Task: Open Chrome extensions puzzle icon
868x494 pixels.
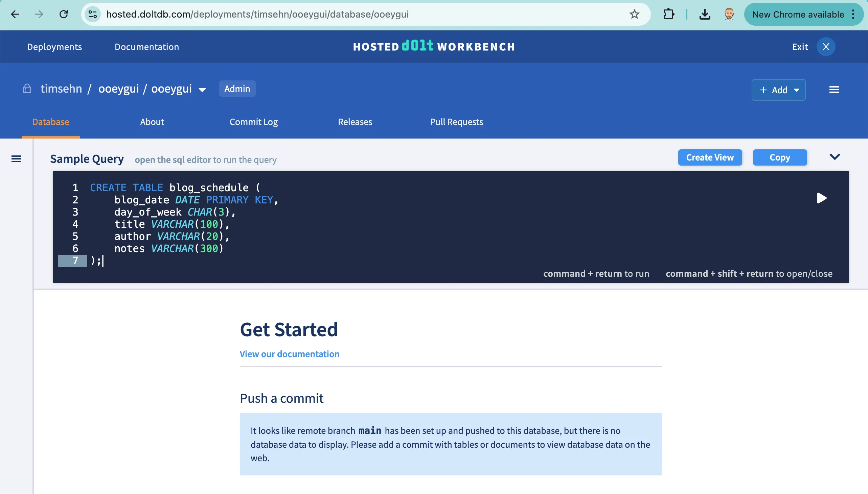Action: click(668, 14)
